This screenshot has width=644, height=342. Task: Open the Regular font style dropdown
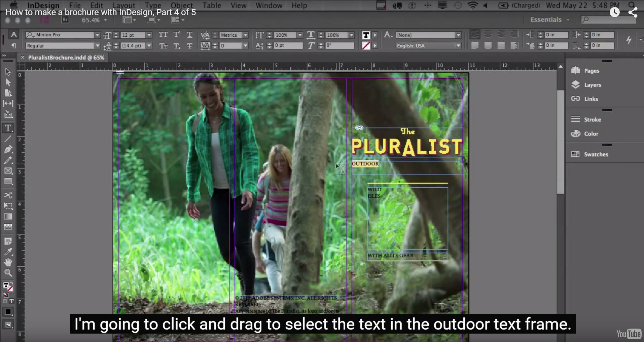point(97,46)
